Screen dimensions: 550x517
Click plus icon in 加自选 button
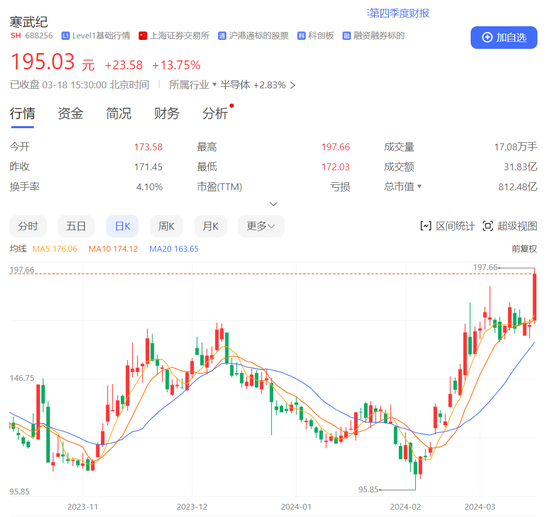[487, 37]
